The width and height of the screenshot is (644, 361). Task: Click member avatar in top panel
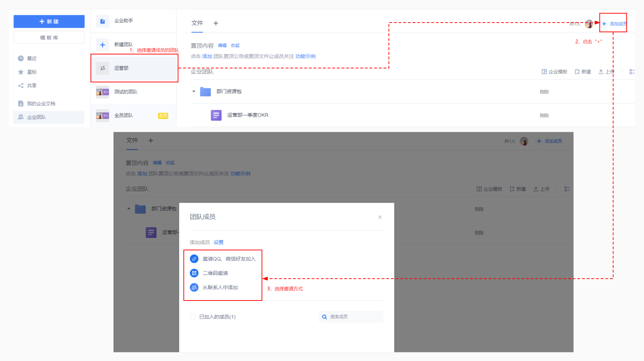pos(589,24)
